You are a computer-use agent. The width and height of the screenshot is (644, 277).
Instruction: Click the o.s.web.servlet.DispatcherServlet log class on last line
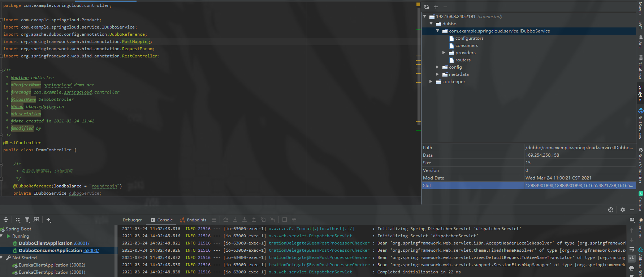click(x=310, y=272)
